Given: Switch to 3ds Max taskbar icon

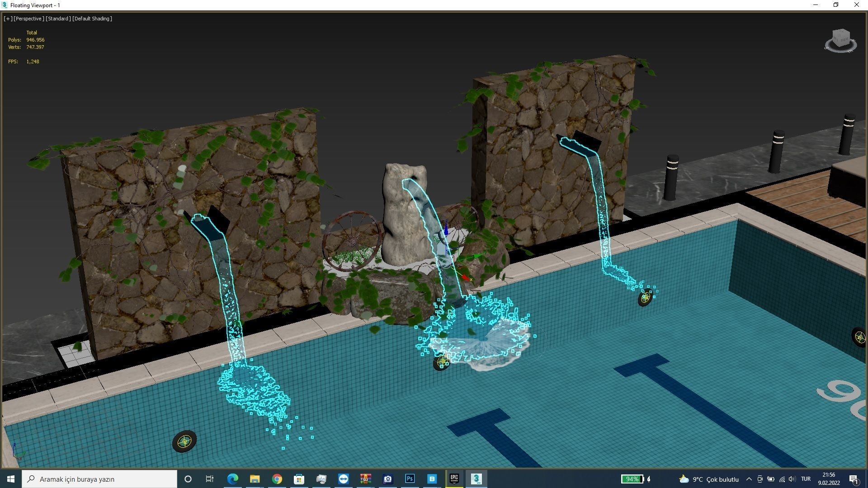Looking at the screenshot, I should click(476, 479).
